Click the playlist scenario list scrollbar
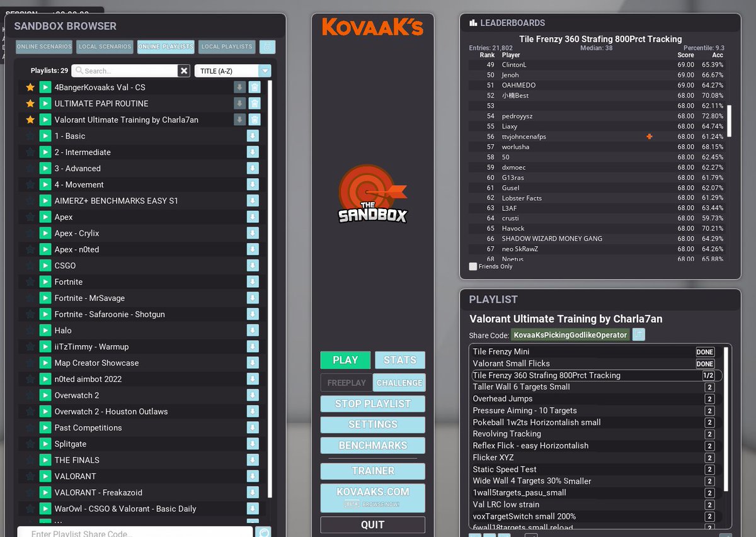756x537 pixels. click(726, 419)
